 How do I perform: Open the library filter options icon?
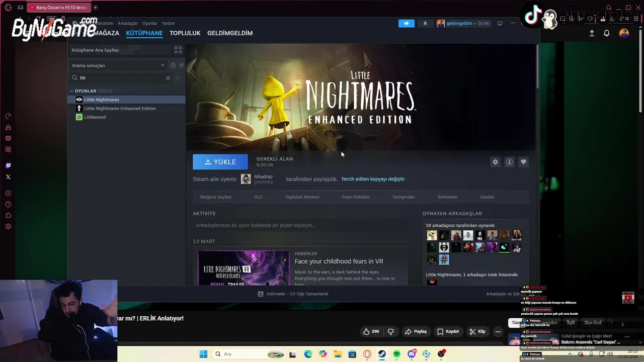coord(178,78)
